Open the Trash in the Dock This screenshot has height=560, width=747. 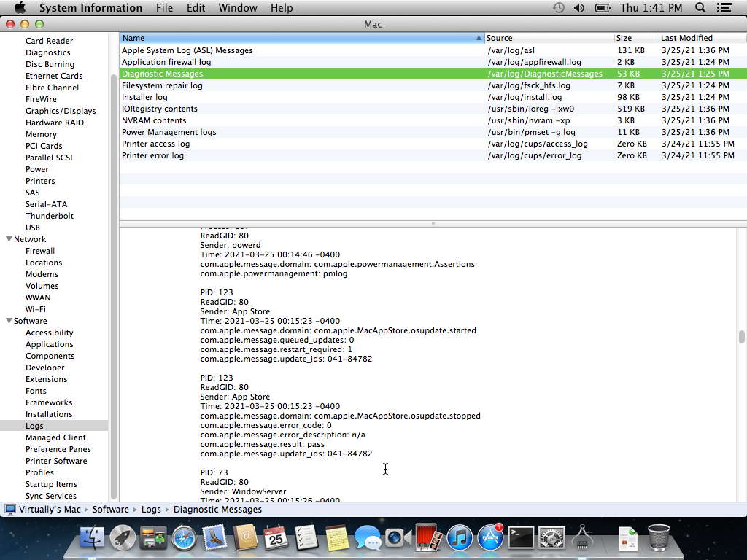point(659,537)
